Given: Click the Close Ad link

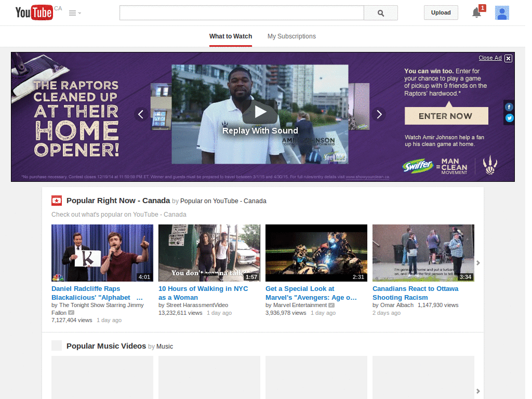Looking at the screenshot, I should pos(490,58).
